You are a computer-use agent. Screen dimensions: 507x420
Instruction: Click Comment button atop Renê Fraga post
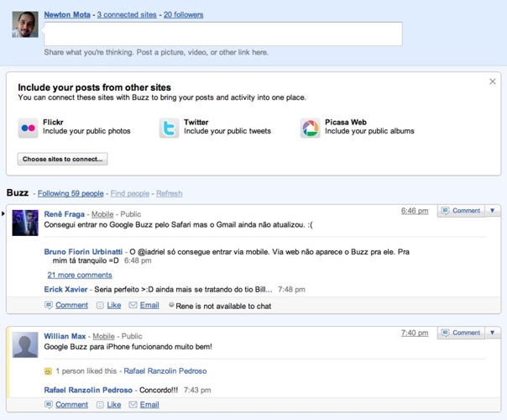[461, 211]
